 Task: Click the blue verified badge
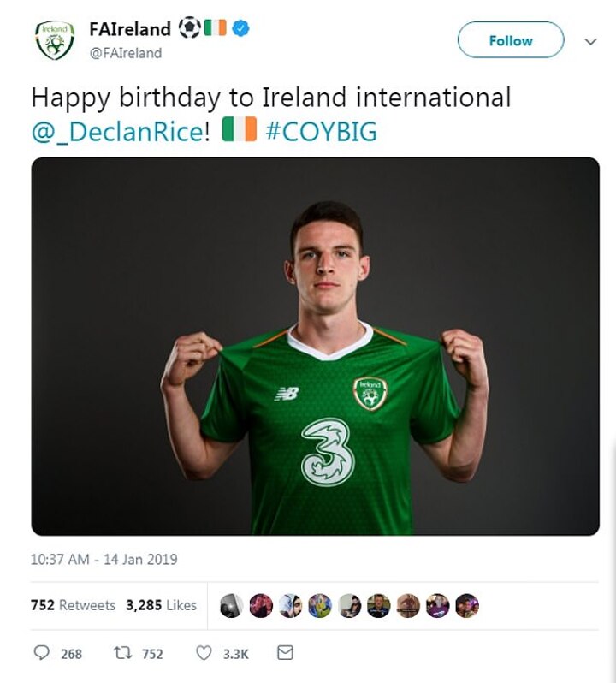242,29
